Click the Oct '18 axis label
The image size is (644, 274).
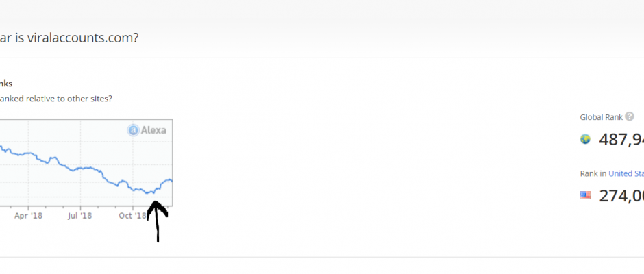pyautogui.click(x=132, y=216)
